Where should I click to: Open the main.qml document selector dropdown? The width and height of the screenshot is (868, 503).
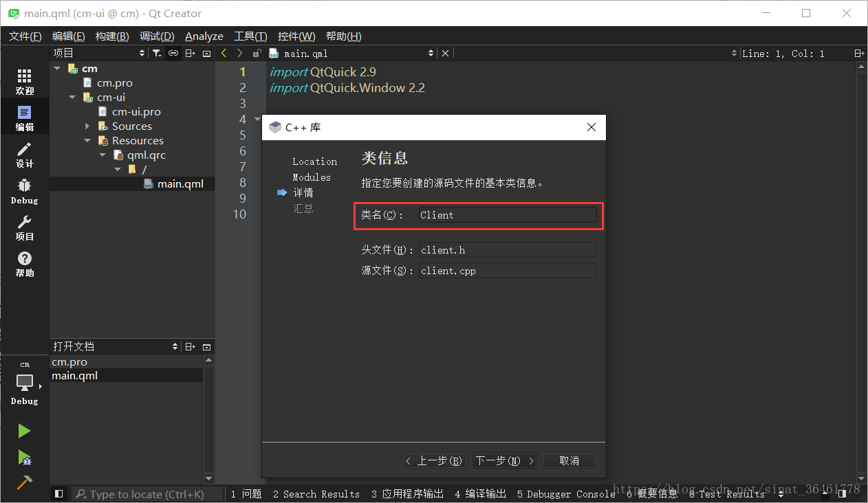(x=431, y=53)
